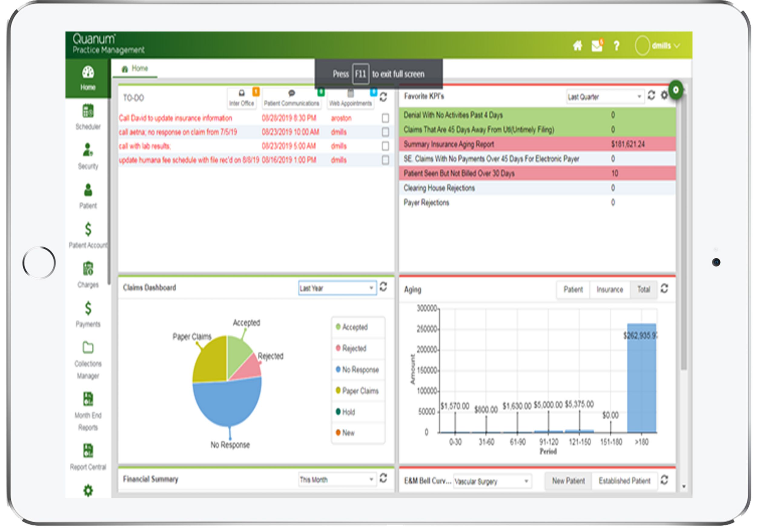Open the Inter Office to-do button
757x532 pixels.
click(242, 98)
